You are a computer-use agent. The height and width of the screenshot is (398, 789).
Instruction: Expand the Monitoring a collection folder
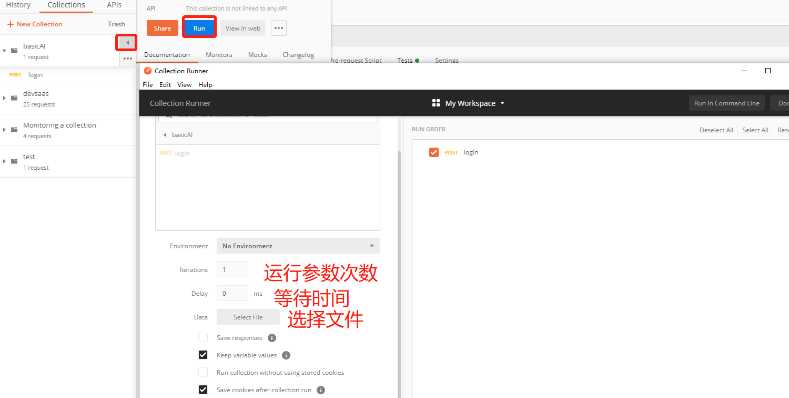(x=5, y=130)
